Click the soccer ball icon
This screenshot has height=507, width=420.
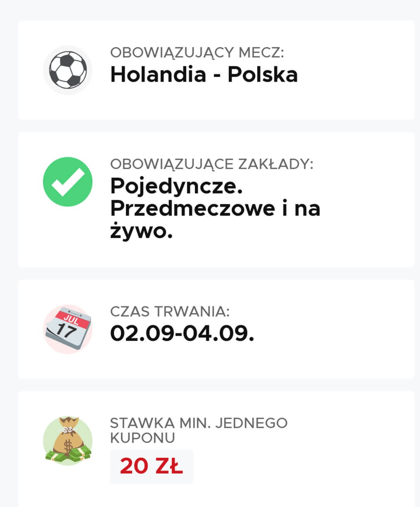tap(68, 70)
